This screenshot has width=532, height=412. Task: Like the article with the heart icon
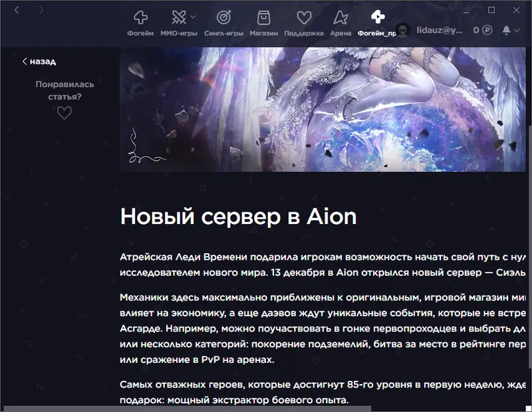tap(64, 113)
